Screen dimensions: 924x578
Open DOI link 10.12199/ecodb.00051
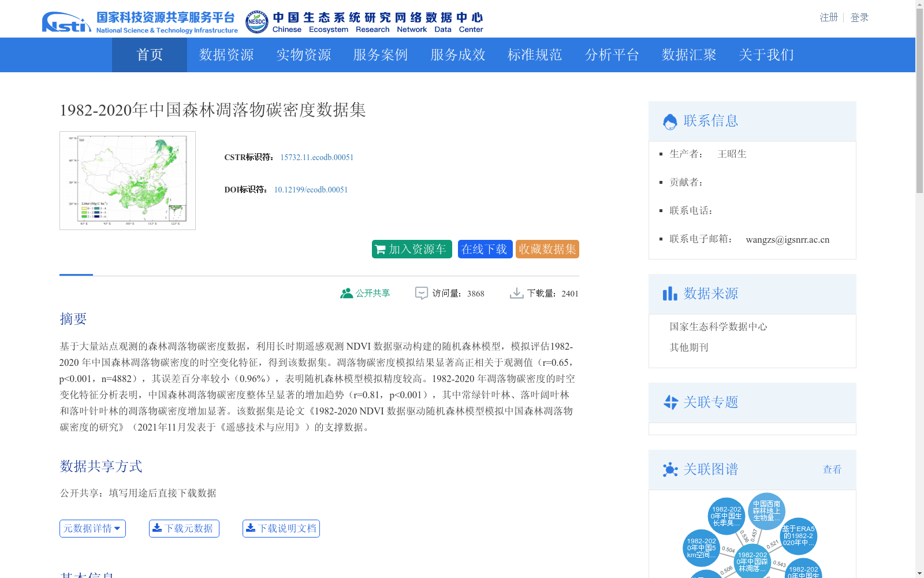[311, 190]
